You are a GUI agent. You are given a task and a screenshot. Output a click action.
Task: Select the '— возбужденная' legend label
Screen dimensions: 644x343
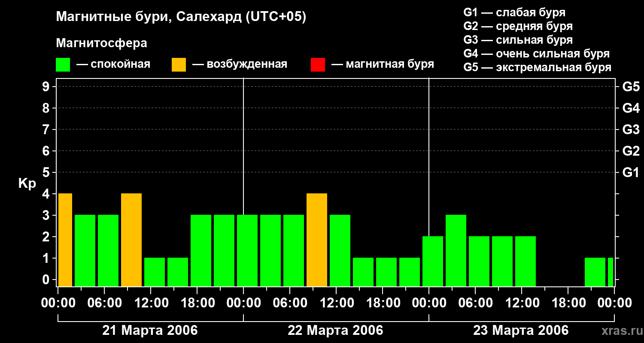[240, 64]
